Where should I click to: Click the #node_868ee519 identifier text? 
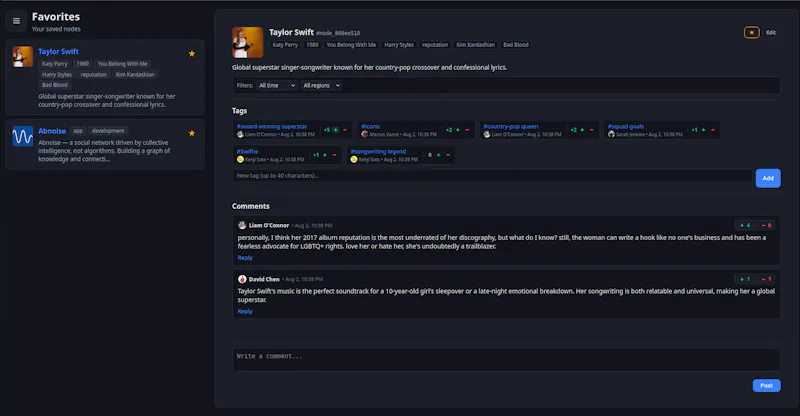coord(338,33)
